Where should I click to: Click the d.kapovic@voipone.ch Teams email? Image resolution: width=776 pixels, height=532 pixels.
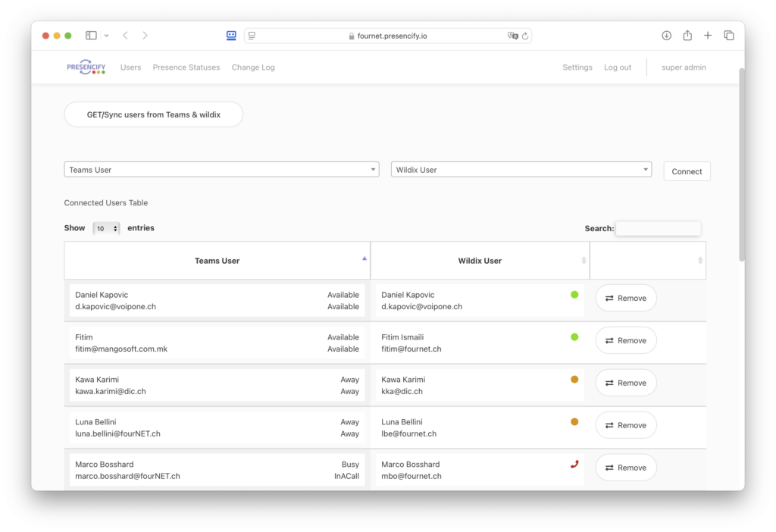pyautogui.click(x=115, y=307)
